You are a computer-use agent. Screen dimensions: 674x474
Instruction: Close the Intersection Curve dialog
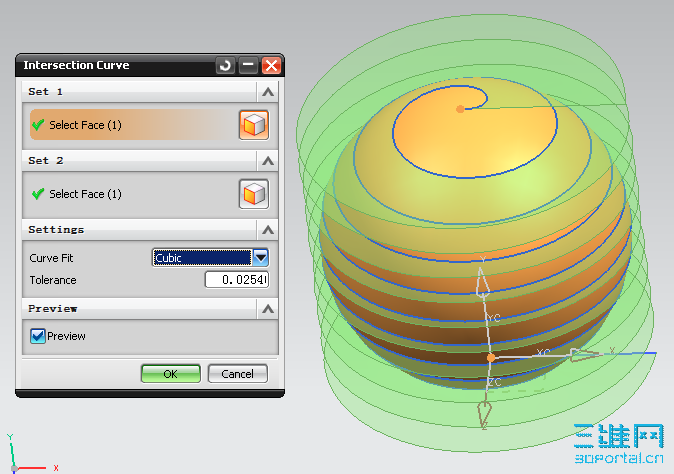271,66
